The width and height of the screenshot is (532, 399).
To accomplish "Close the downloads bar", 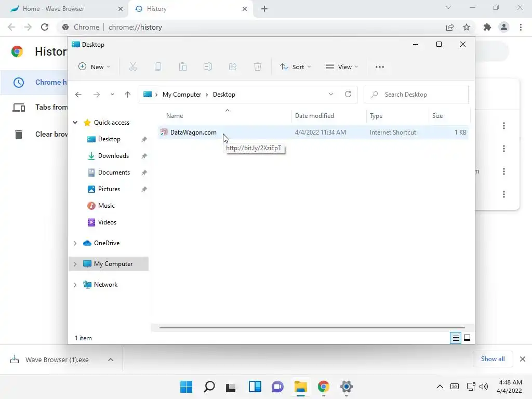I will pos(523,359).
